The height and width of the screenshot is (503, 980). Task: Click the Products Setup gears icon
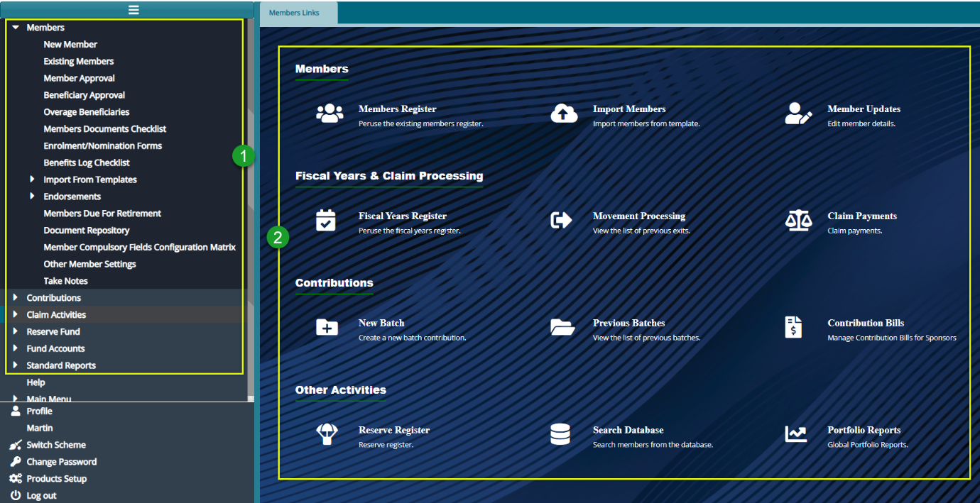click(16, 479)
